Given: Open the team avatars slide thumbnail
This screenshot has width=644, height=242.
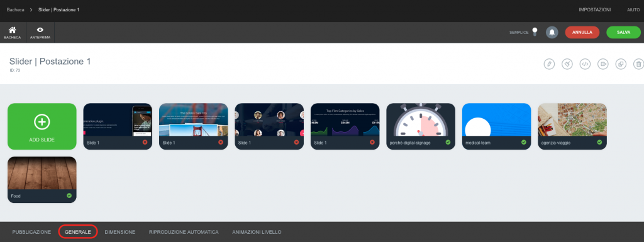Looking at the screenshot, I should (x=269, y=119).
